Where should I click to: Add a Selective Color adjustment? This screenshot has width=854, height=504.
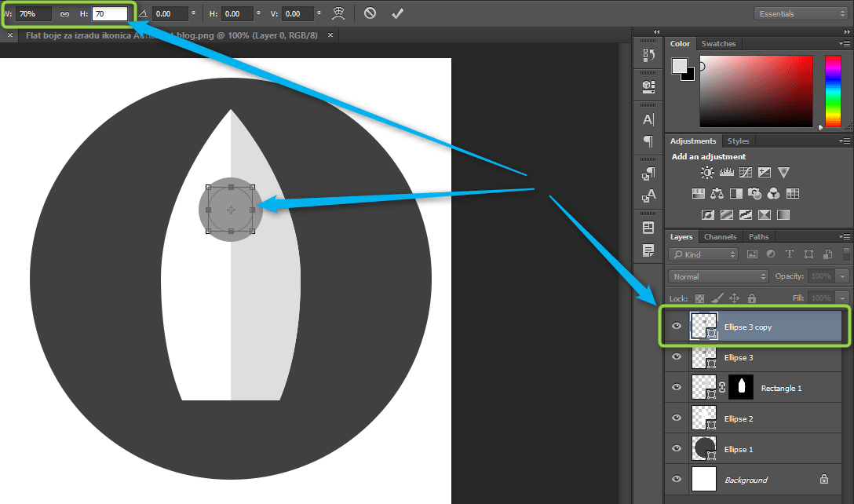click(765, 214)
